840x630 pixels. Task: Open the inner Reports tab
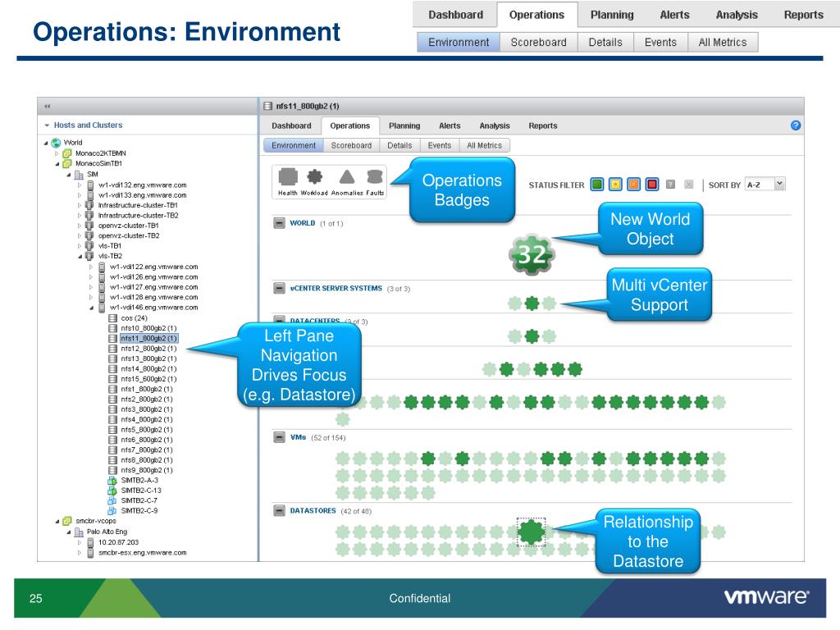[543, 126]
